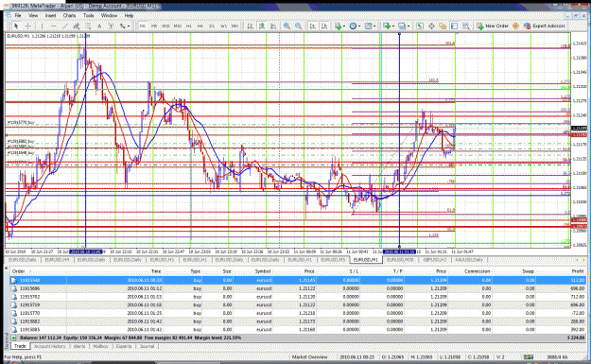Screen dimensions: 591x364
Task: Open the Indicators list icon
Action: [339, 26]
